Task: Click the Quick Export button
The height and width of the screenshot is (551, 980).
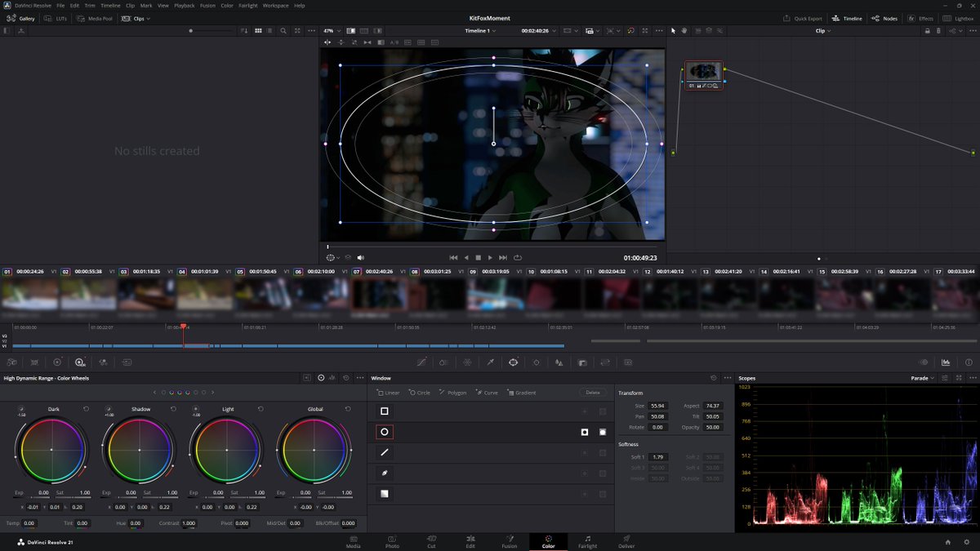Action: [803, 18]
